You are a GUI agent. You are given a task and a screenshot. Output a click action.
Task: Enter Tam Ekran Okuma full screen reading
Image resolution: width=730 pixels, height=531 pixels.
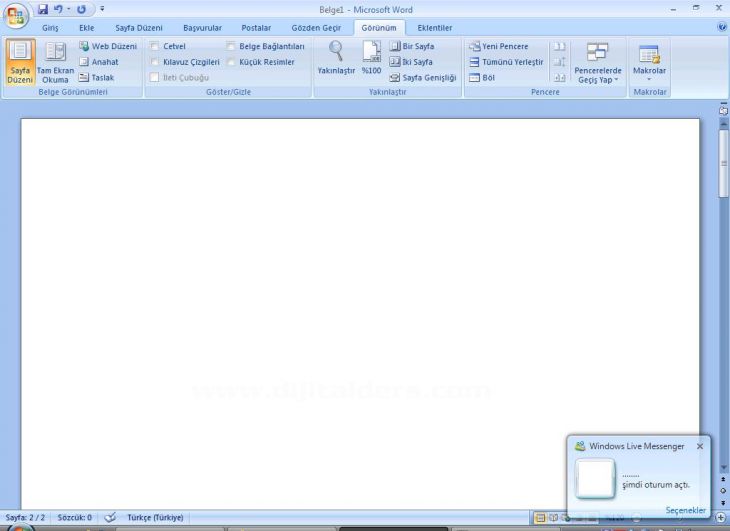[x=55, y=62]
